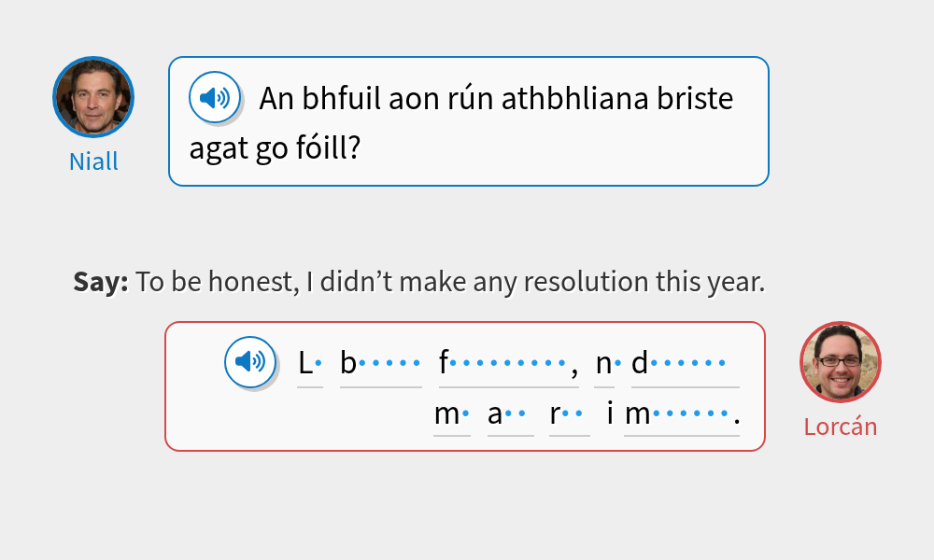Select the name label Lorcán
This screenshot has height=560, width=934.
(840, 426)
